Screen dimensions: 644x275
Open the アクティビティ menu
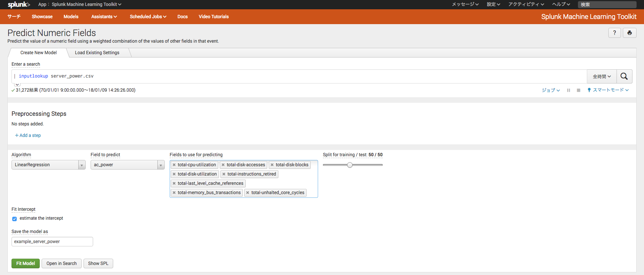pos(526,4)
